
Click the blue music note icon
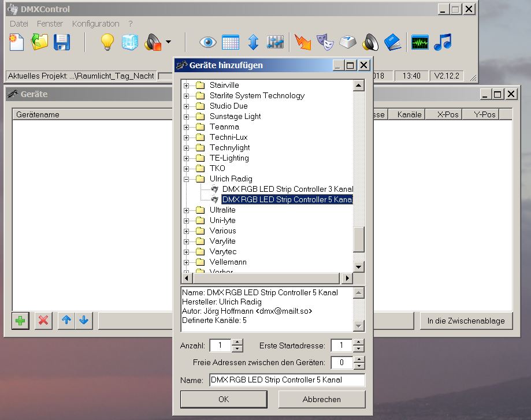442,42
